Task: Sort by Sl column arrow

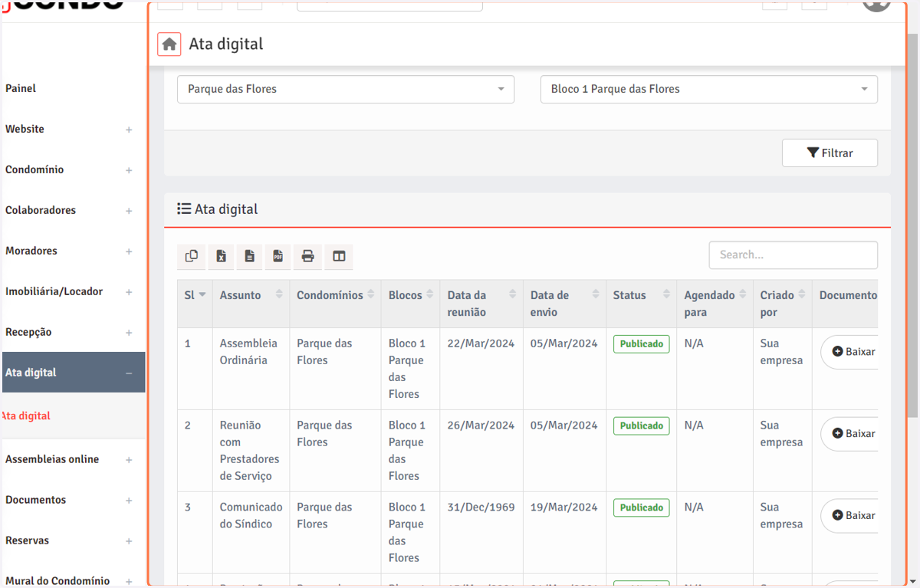Action: (202, 295)
